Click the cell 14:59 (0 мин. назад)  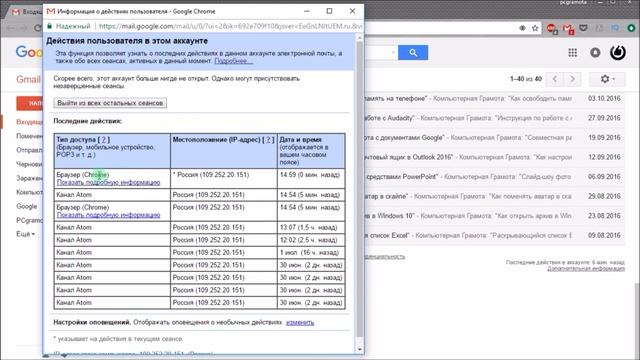tap(311, 178)
